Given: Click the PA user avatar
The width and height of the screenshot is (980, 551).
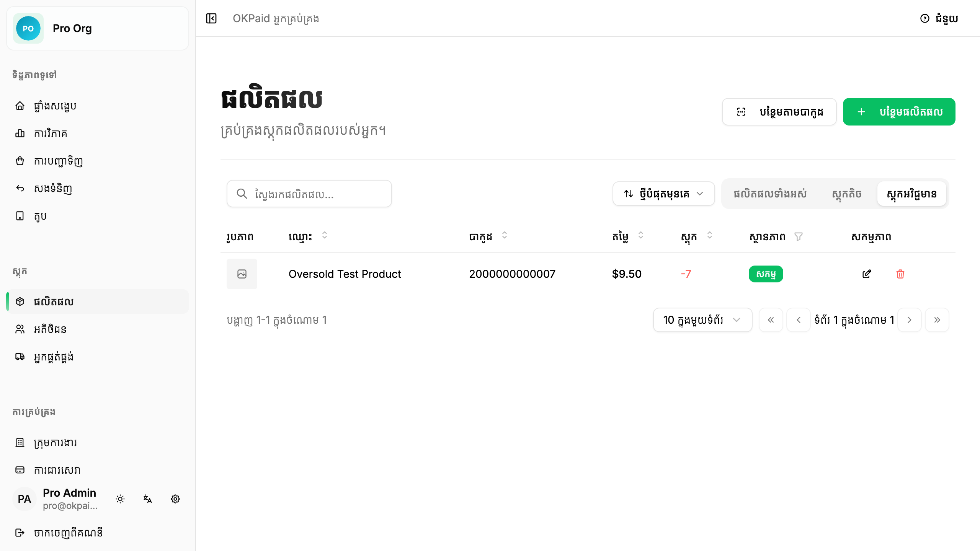Looking at the screenshot, I should [24, 499].
